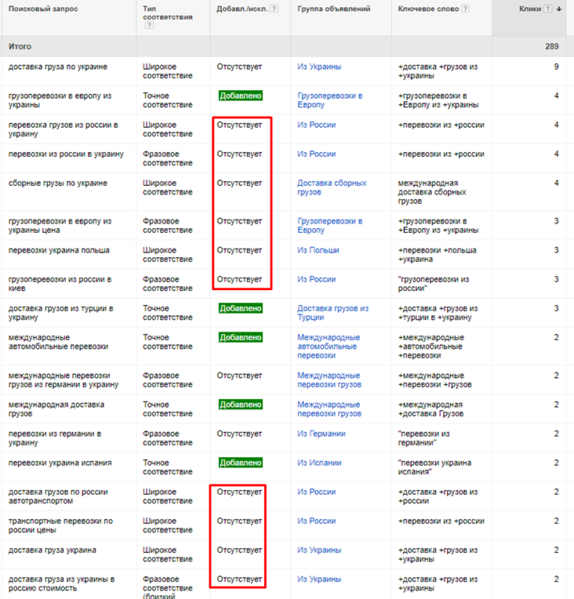Open help icon beside Тип соответствия header
Image resolution: width=574 pixels, height=599 pixels.
(x=149, y=25)
